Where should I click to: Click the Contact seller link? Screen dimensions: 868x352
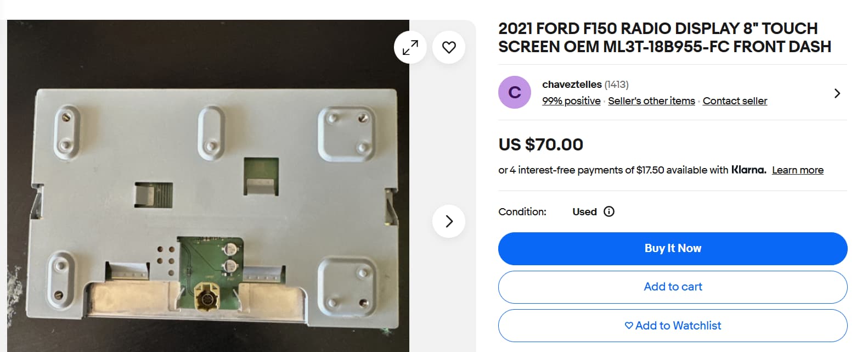[735, 101]
